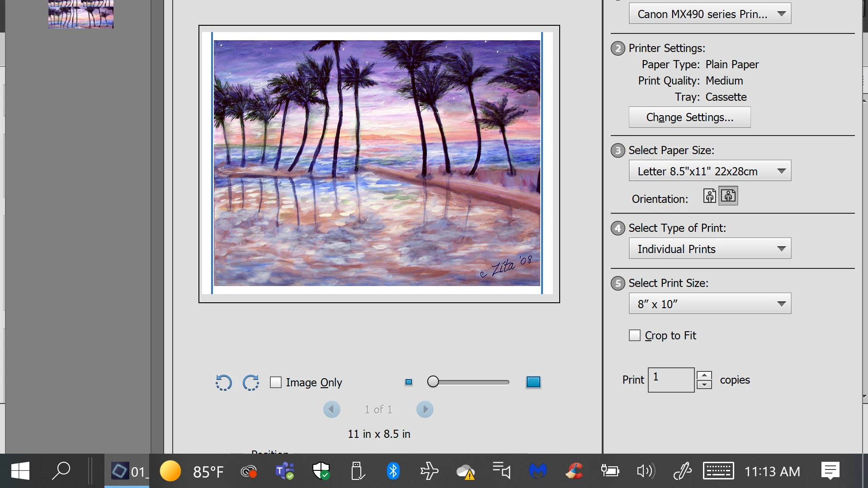
Task: Open Action Center notifications icon
Action: (x=830, y=471)
